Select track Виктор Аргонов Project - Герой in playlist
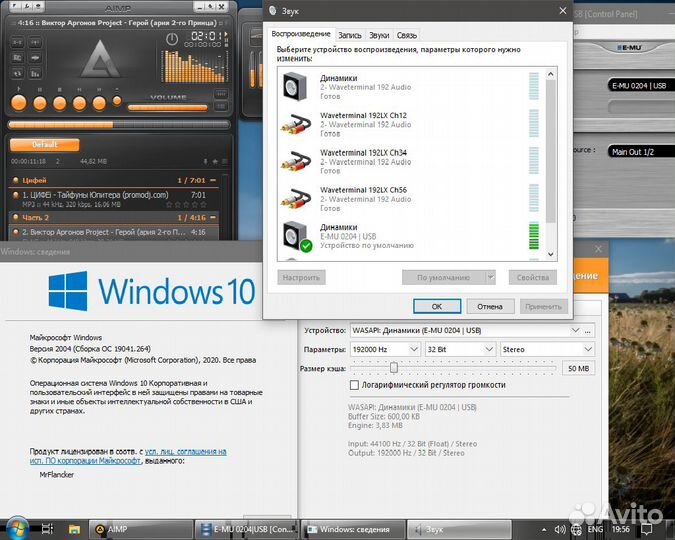The image size is (675, 540). (x=114, y=232)
